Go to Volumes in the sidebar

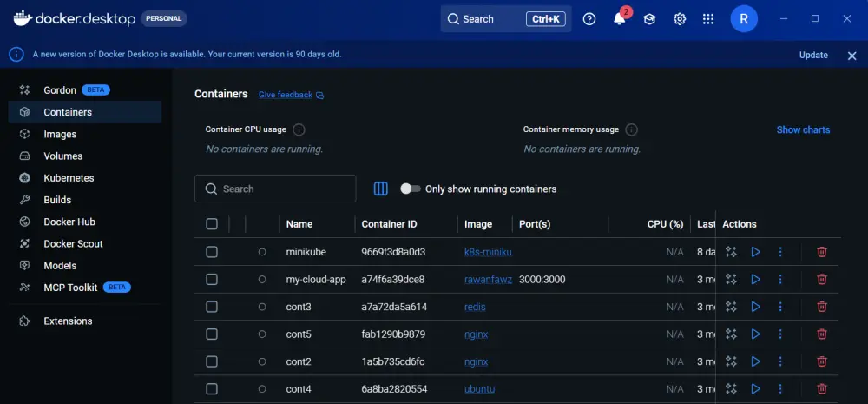tap(85, 156)
